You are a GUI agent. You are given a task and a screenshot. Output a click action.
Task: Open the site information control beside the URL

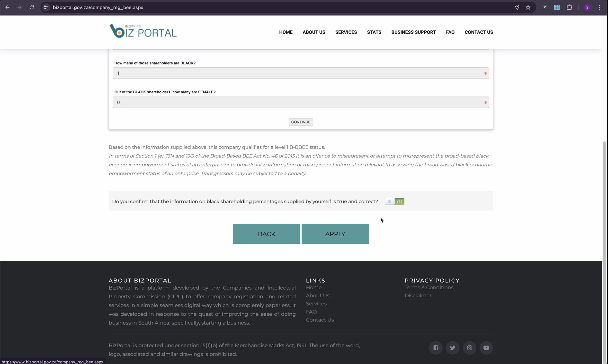(46, 7)
